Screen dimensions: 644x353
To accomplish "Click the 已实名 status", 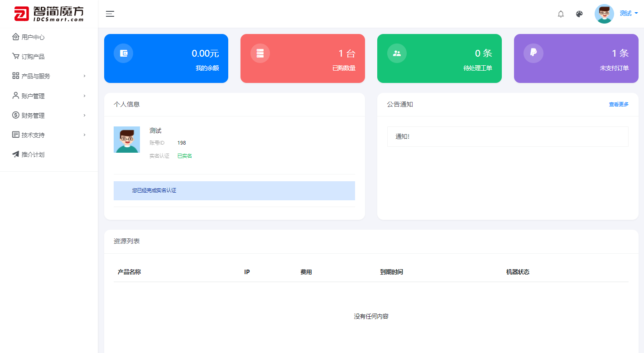I will click(x=185, y=156).
